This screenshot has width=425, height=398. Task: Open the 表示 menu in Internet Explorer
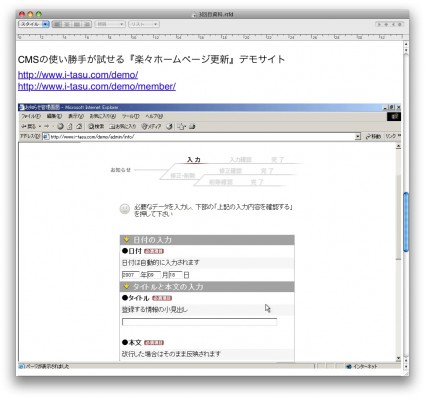pyautogui.click(x=76, y=116)
